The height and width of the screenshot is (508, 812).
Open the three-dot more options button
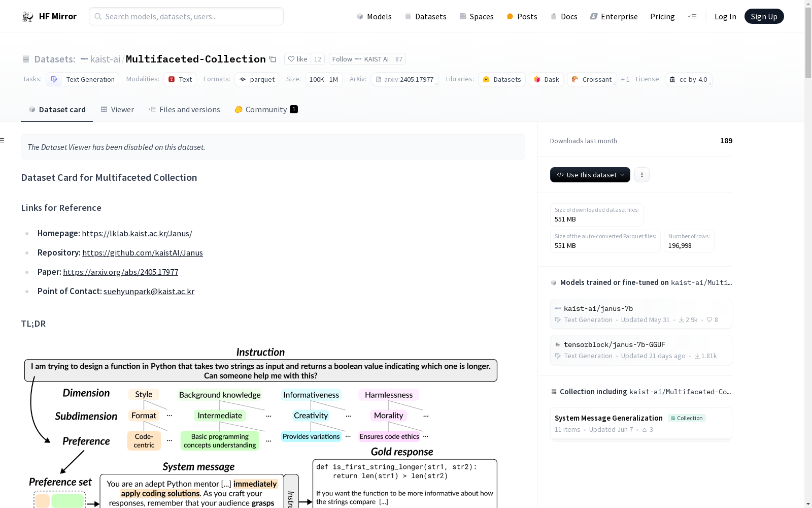[x=642, y=175]
